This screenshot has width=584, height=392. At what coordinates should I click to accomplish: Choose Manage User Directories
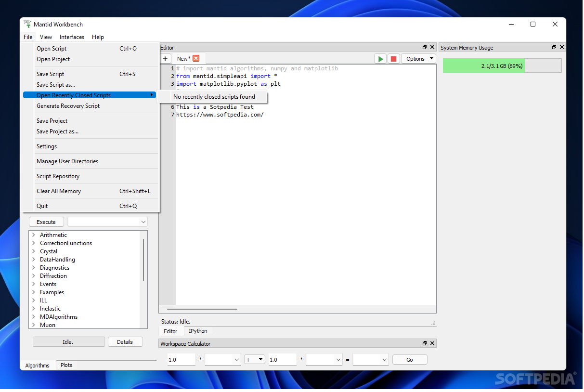coord(90,161)
